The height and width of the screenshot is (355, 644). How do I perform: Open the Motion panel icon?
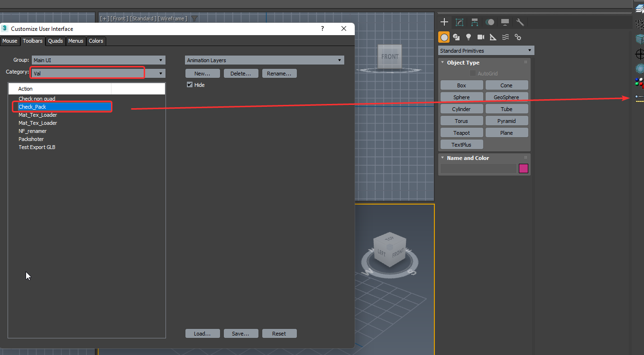490,22
